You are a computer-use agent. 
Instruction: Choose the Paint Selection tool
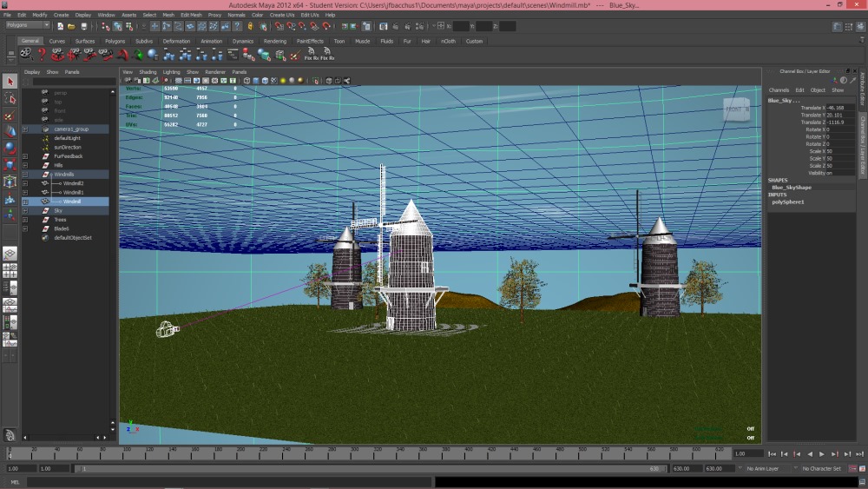(x=10, y=116)
